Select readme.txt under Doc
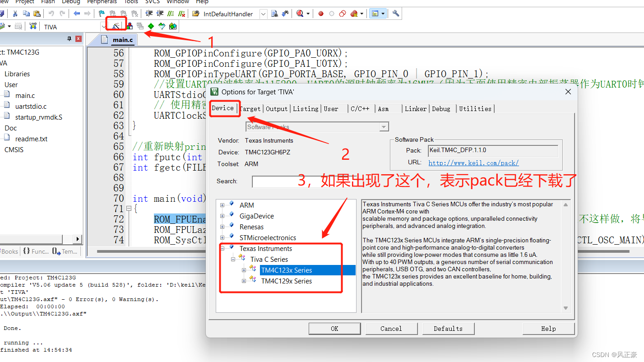 (x=31, y=139)
